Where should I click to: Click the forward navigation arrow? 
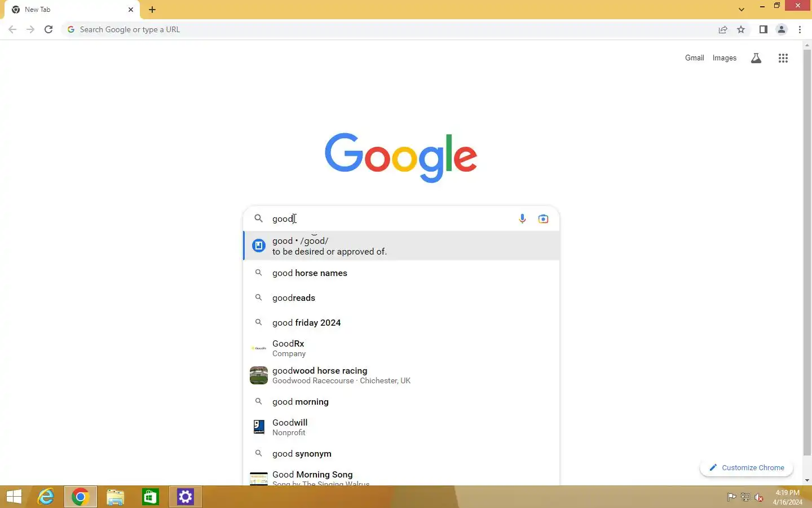pos(30,29)
